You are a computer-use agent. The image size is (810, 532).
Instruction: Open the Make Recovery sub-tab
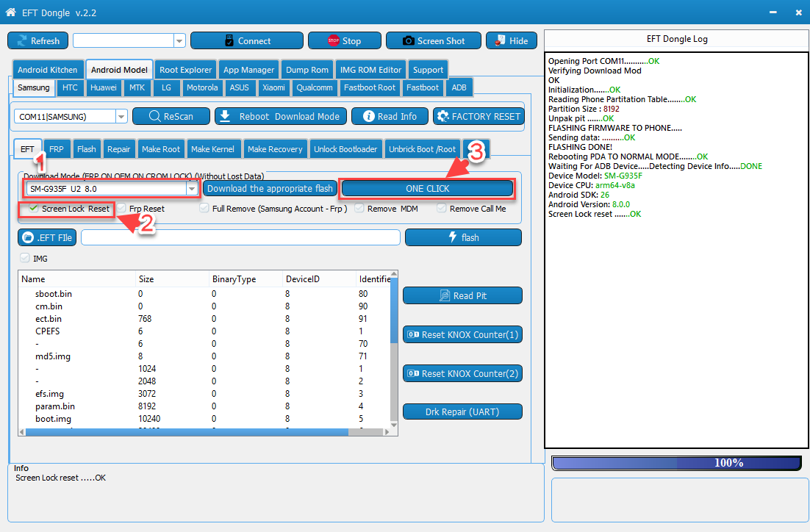pyautogui.click(x=275, y=148)
